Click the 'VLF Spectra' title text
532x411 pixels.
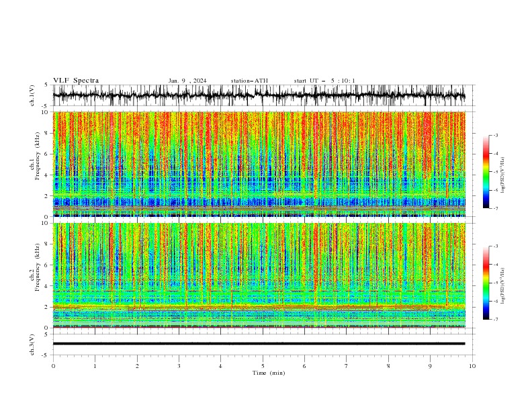76,81
